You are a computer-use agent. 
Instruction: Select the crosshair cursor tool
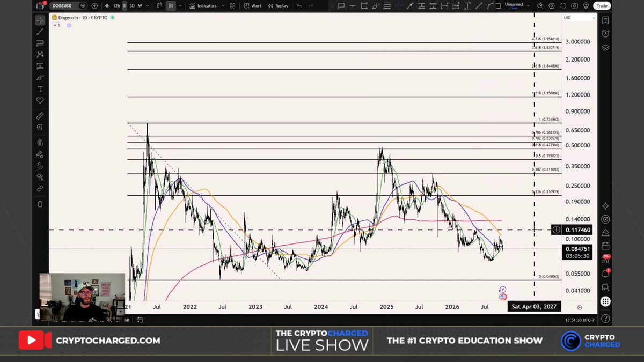[x=40, y=20]
